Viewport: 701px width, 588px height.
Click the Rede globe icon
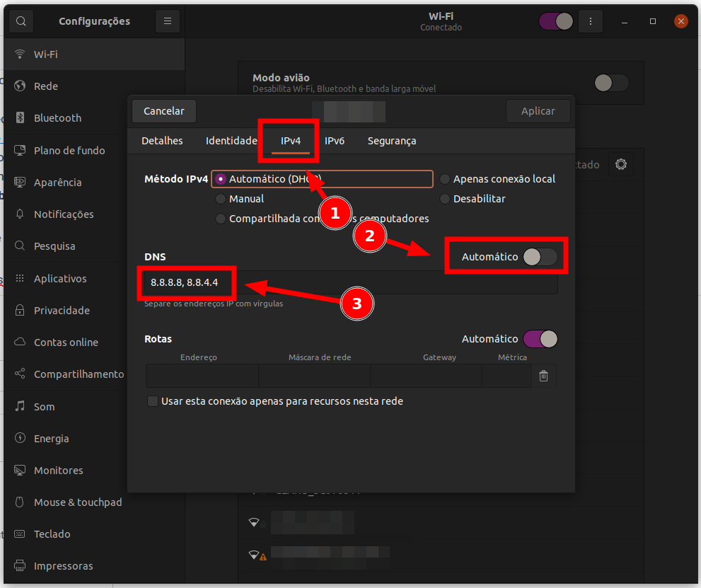pos(20,86)
